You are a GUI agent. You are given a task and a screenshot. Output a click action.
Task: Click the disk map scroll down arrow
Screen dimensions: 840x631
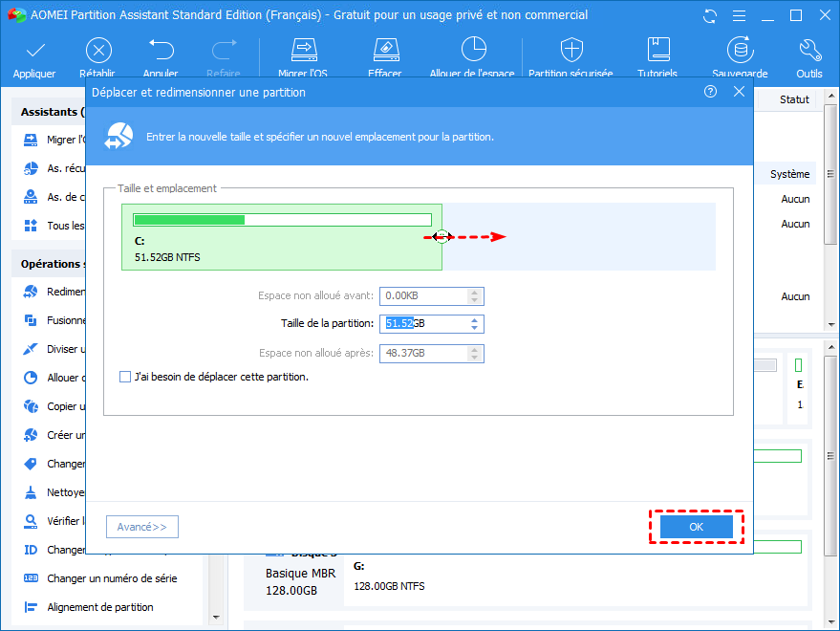(x=830, y=622)
